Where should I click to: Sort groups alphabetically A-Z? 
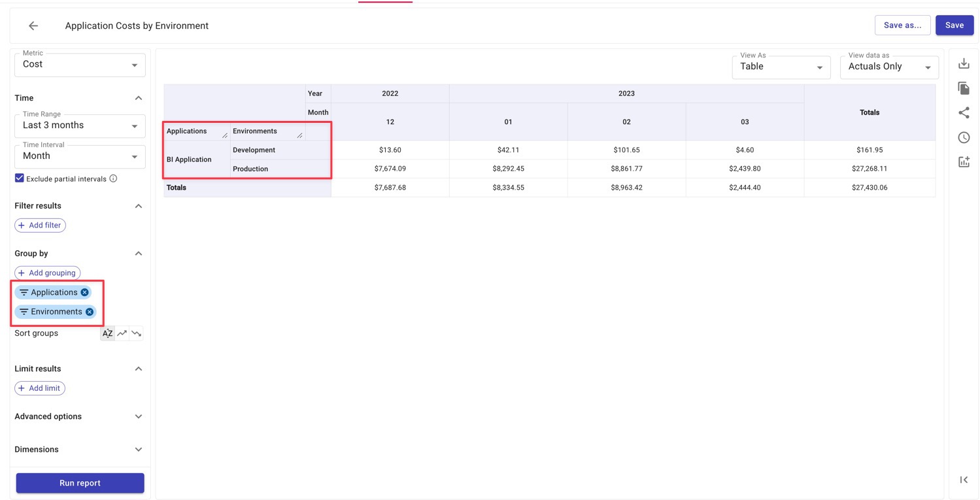(108, 333)
